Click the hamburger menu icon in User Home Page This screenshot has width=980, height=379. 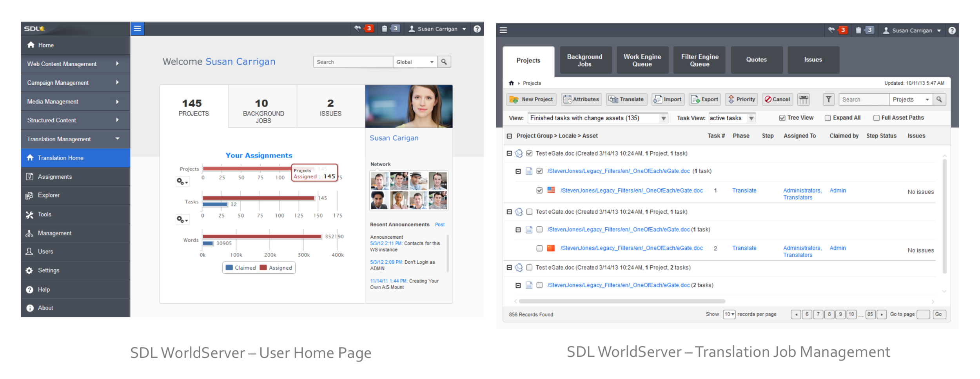[137, 29]
